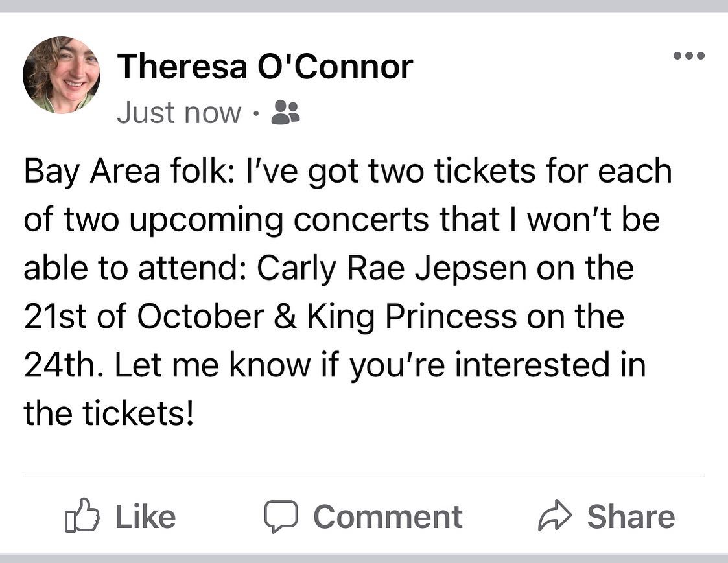Click the "24th" date in the post
Viewport: 728px width, 563px height.
pos(60,365)
